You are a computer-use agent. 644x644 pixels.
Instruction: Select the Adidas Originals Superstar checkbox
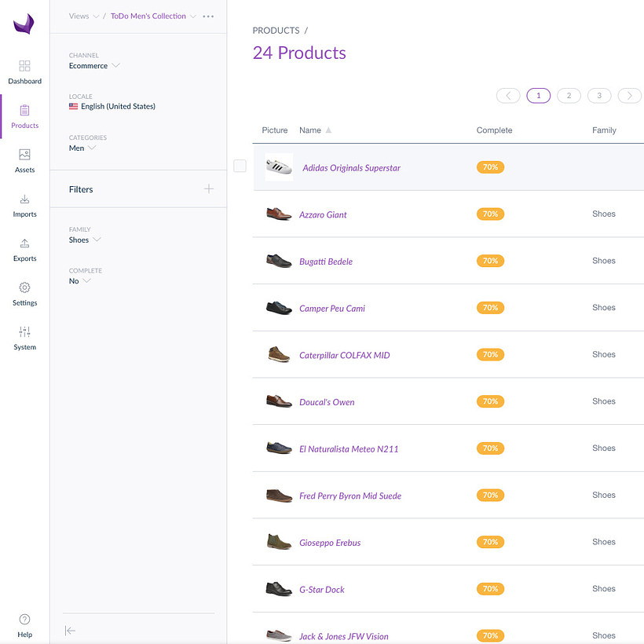(240, 166)
